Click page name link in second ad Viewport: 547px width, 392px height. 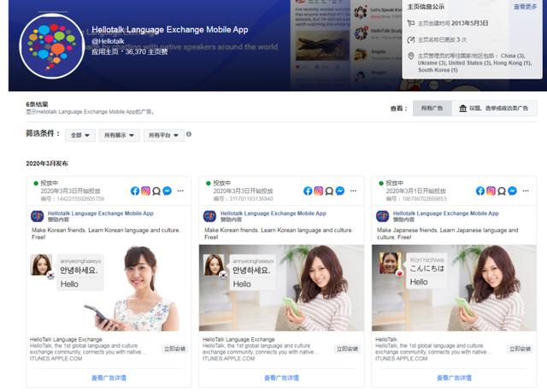[273, 214]
